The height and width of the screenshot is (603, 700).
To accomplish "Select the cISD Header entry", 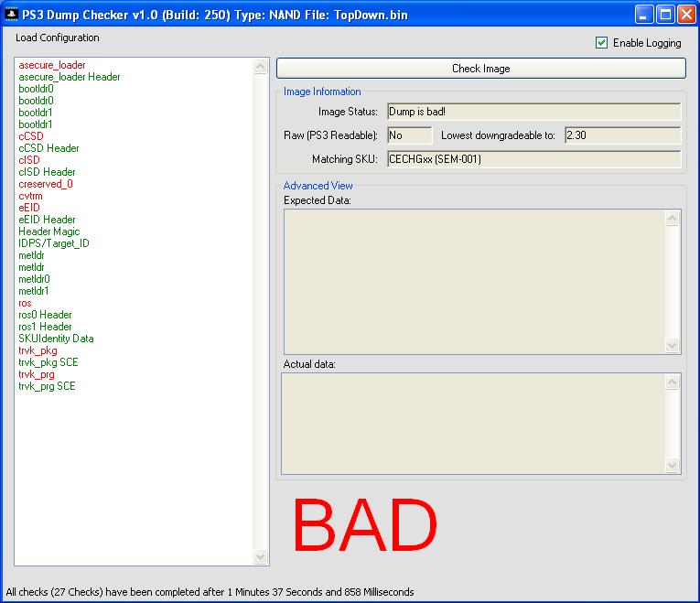I will tap(47, 172).
